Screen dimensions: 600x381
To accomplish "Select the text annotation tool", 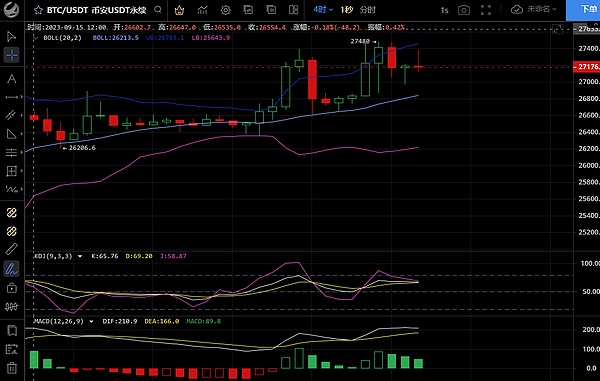I will pyautogui.click(x=11, y=79).
